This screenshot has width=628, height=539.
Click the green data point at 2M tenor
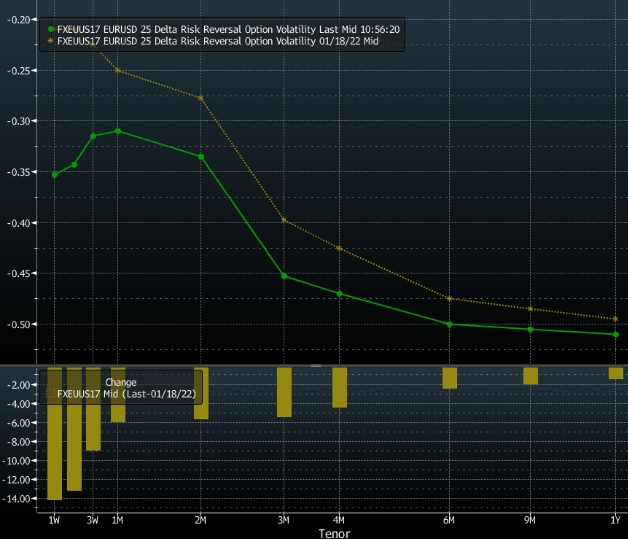tap(201, 157)
